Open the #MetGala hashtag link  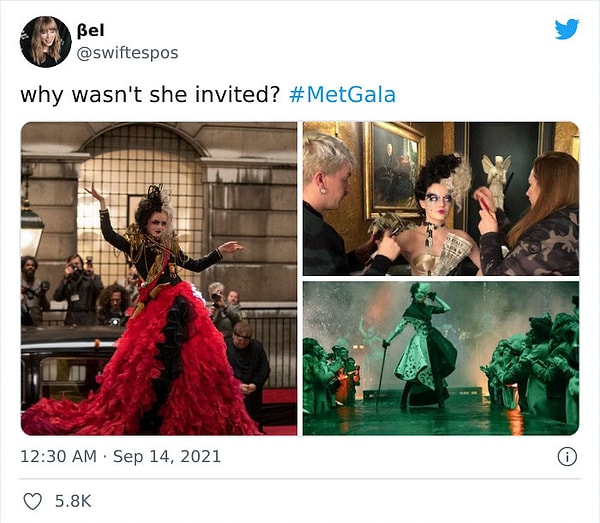click(x=342, y=94)
